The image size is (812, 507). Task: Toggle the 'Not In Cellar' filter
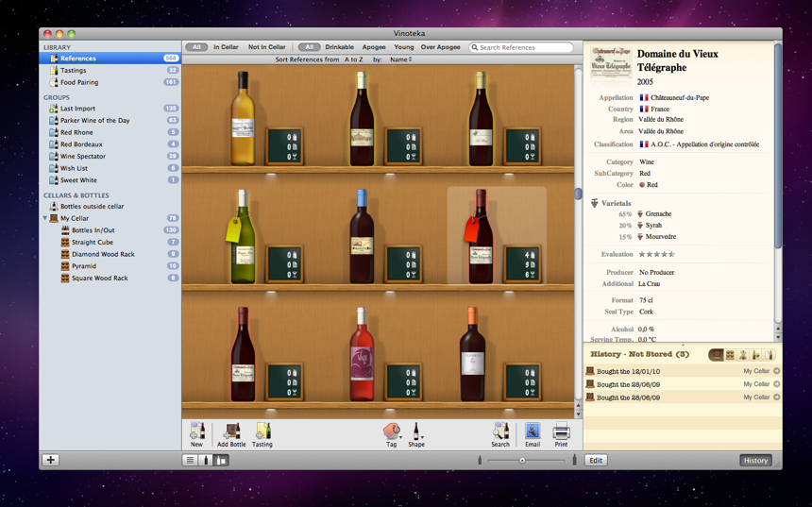[266, 47]
